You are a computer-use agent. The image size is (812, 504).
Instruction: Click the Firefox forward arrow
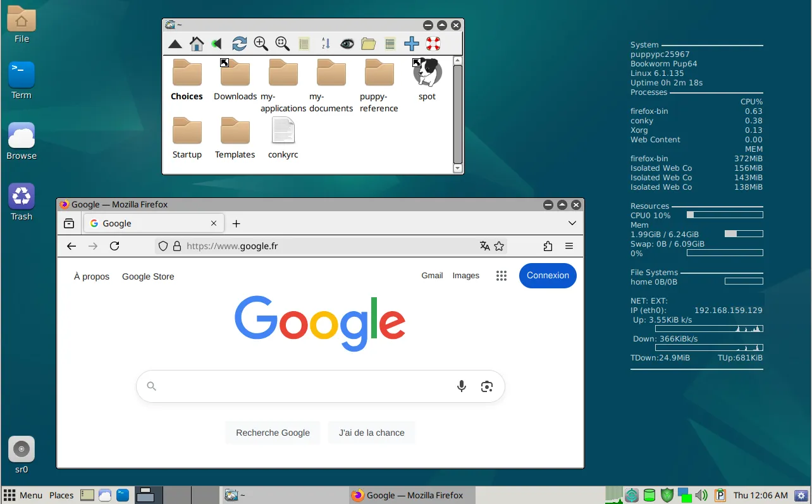[93, 246]
